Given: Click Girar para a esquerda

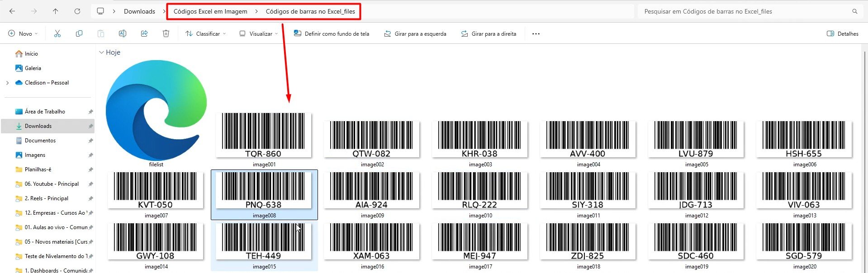Looking at the screenshot, I should [x=415, y=33].
